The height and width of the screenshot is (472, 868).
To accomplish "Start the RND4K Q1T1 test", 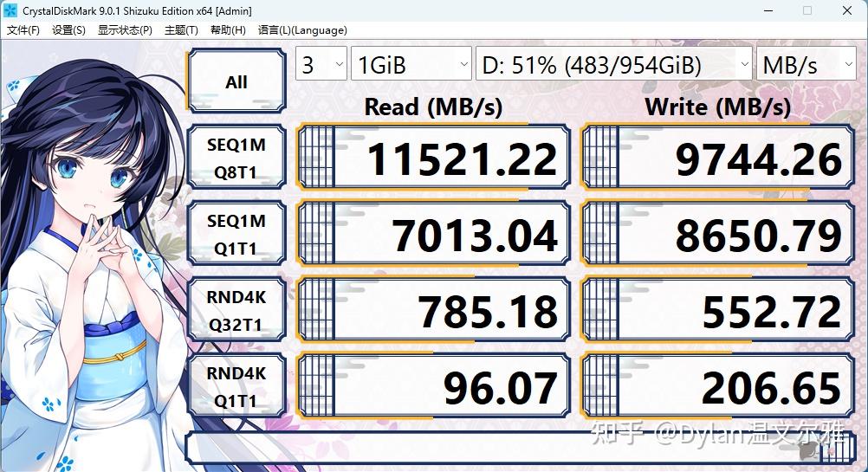I will pos(236,387).
